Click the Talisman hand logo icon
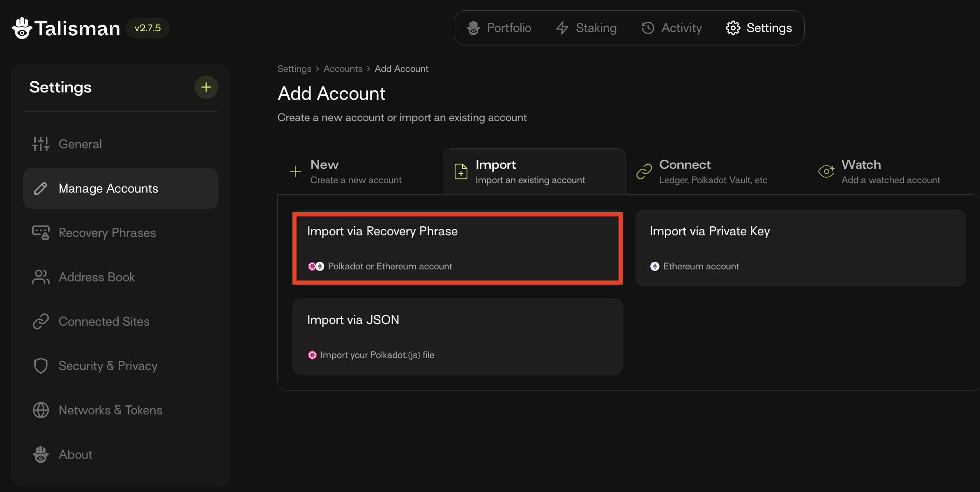Viewport: 980px width, 492px height. pyautogui.click(x=22, y=28)
